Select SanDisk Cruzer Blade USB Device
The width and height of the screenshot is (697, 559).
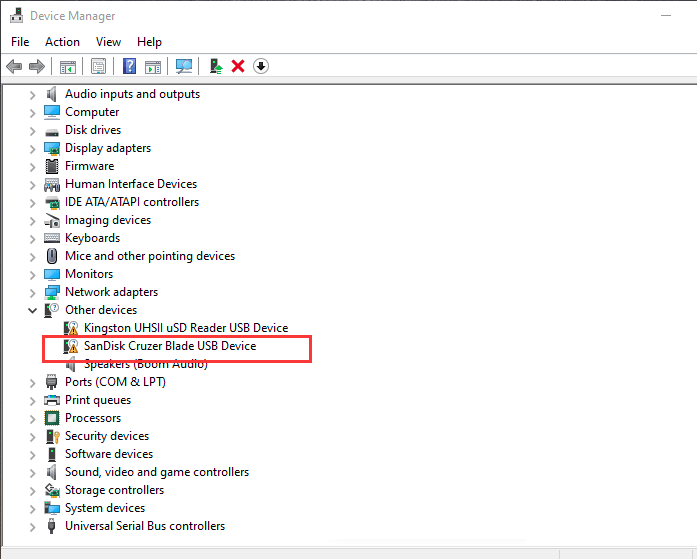point(170,346)
